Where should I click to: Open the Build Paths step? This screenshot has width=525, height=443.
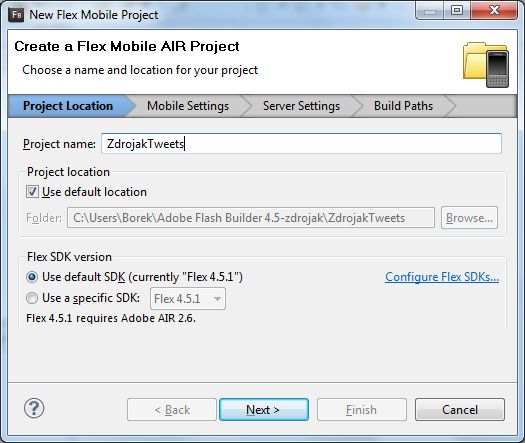point(403,106)
